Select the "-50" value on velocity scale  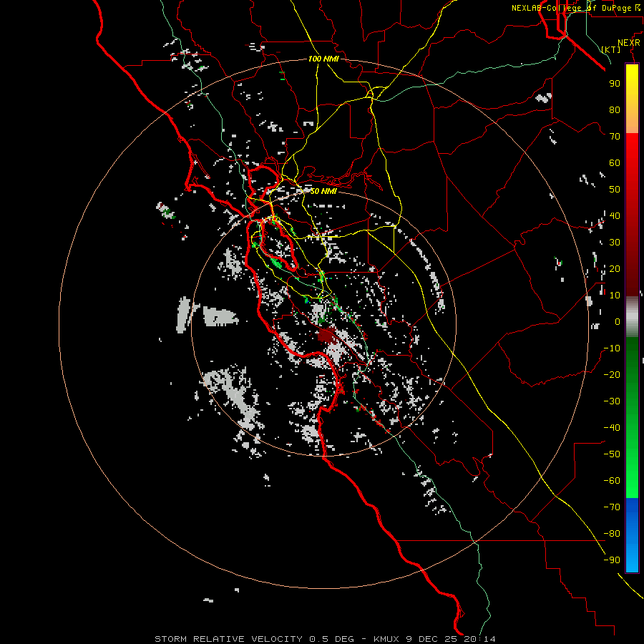[612, 454]
